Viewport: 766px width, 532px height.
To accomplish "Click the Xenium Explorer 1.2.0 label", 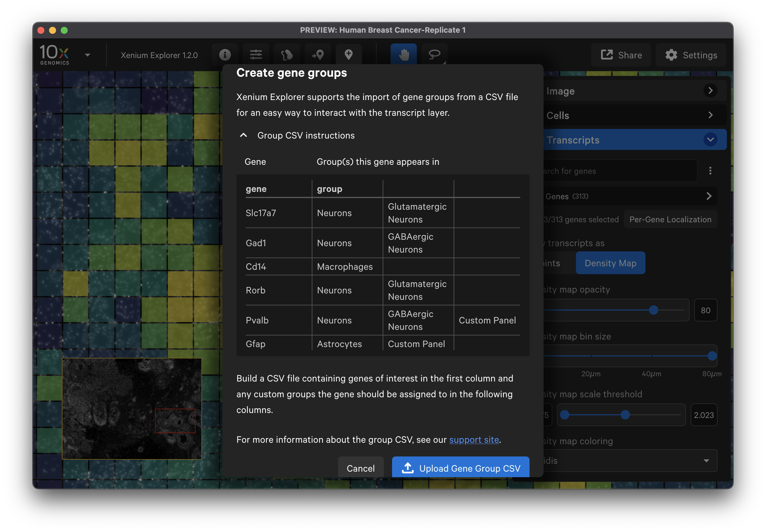I will pyautogui.click(x=159, y=55).
